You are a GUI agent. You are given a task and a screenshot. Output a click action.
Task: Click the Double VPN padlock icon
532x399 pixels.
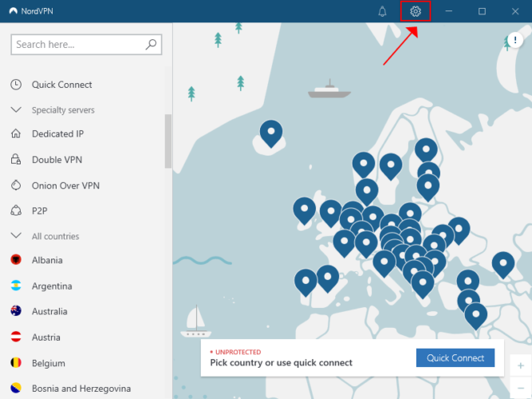click(x=16, y=160)
